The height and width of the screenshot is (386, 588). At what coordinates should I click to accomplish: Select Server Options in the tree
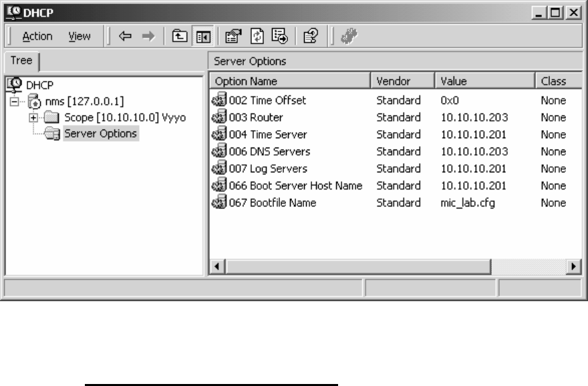coord(100,134)
